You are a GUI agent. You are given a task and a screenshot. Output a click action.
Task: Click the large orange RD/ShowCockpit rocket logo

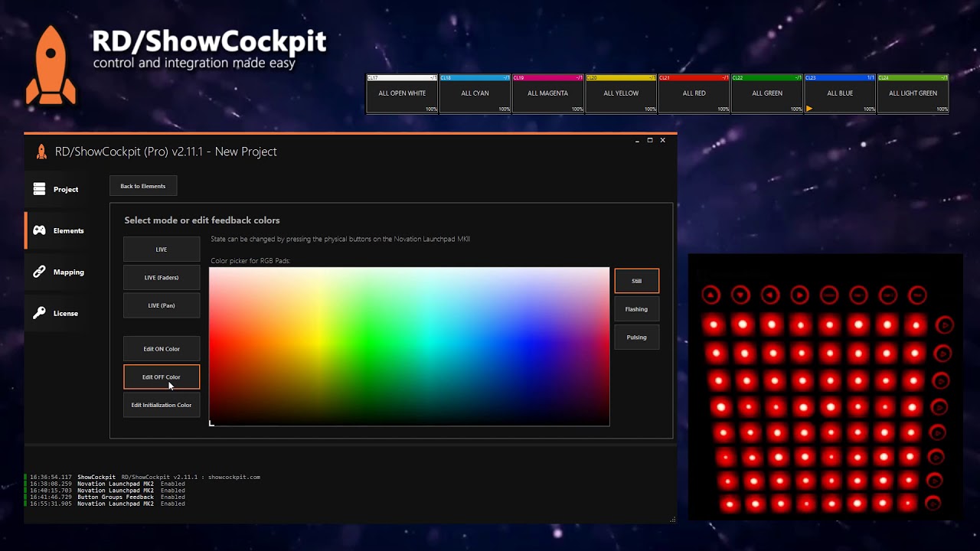click(51, 65)
